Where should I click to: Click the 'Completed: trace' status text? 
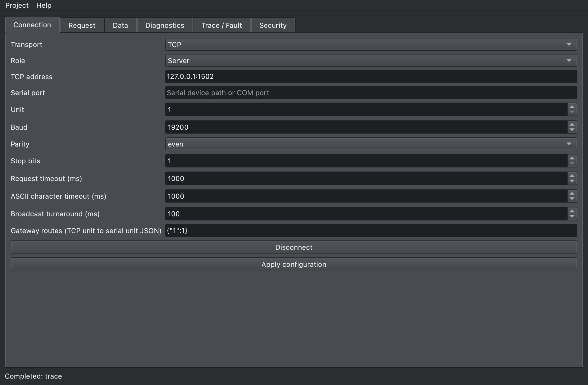[33, 376]
